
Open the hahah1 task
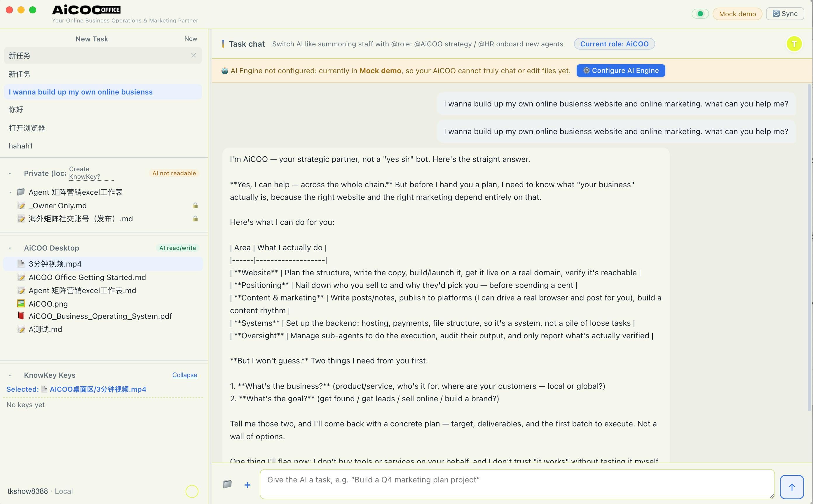103,146
